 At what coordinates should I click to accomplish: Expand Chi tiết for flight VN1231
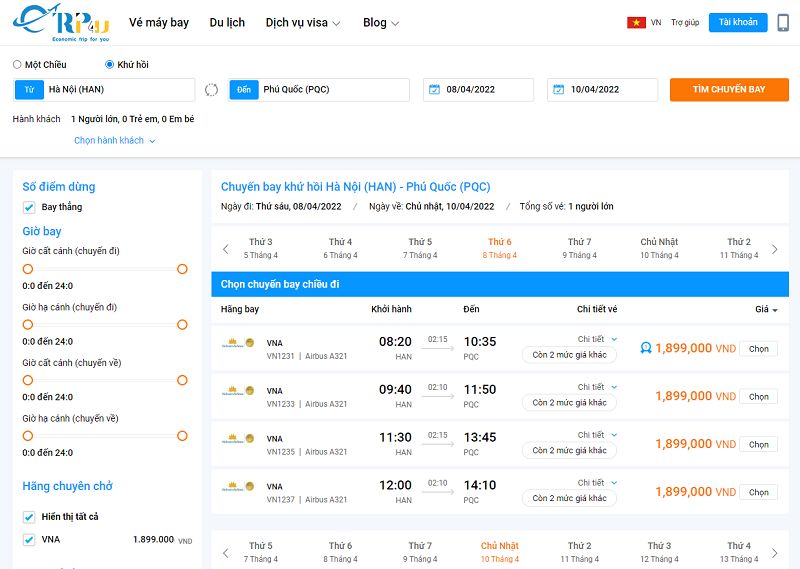(x=597, y=339)
